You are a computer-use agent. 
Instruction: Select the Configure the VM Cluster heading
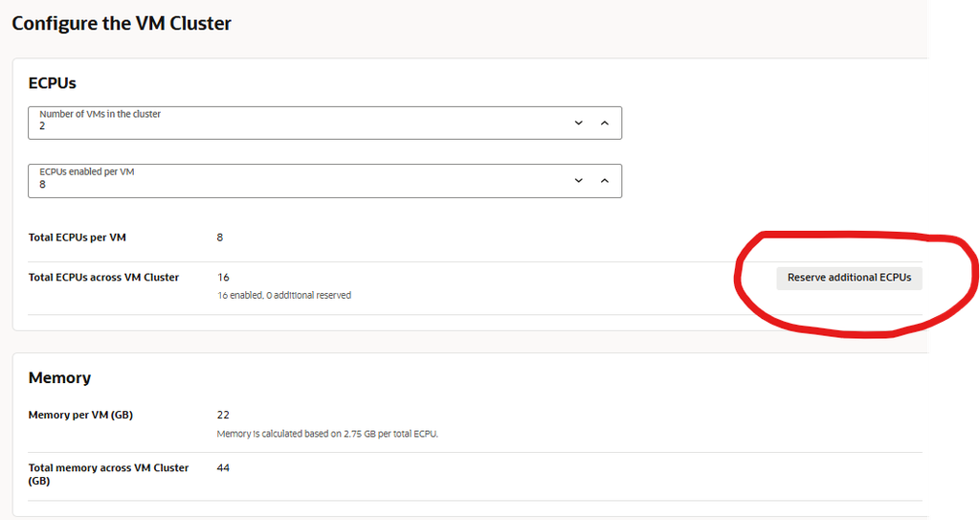pos(122,23)
